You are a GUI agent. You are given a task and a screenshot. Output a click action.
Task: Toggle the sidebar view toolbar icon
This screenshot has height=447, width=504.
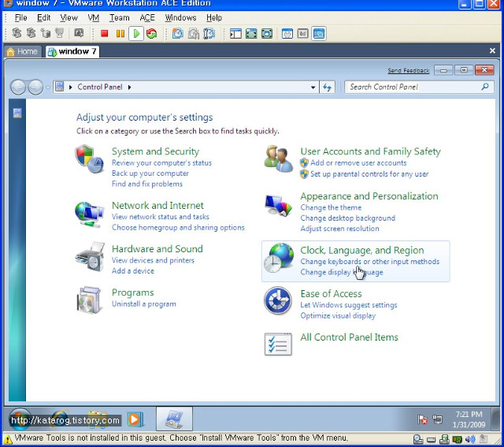click(235, 33)
